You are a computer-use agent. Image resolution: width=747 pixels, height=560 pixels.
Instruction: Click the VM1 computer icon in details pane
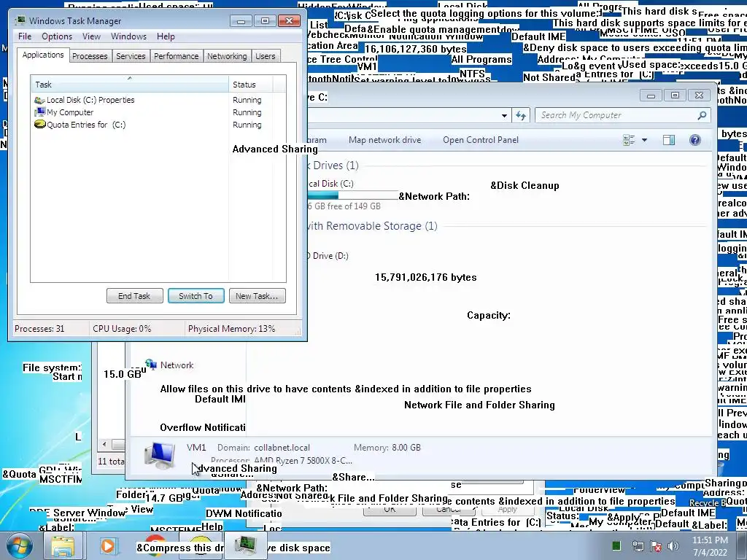coord(160,455)
